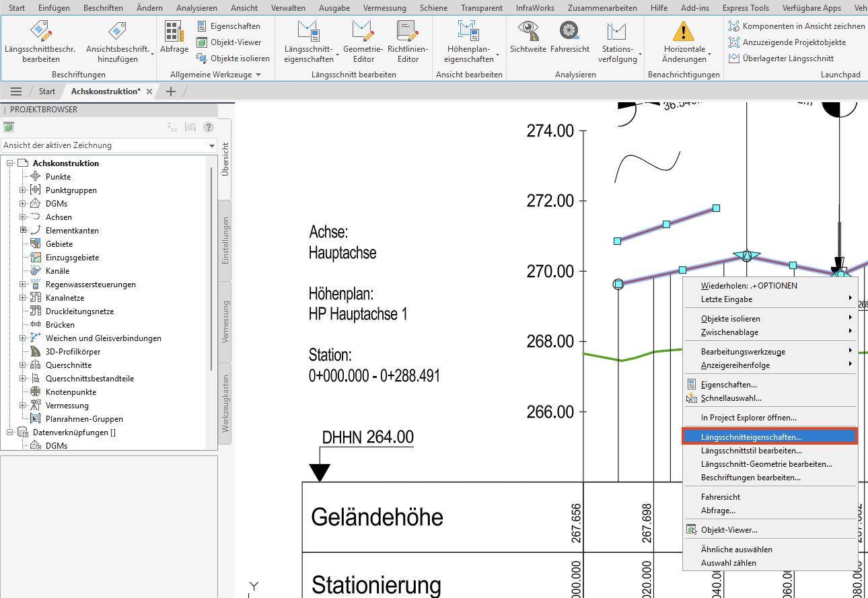
Task: Expand the Elementkanten node
Action: [23, 231]
